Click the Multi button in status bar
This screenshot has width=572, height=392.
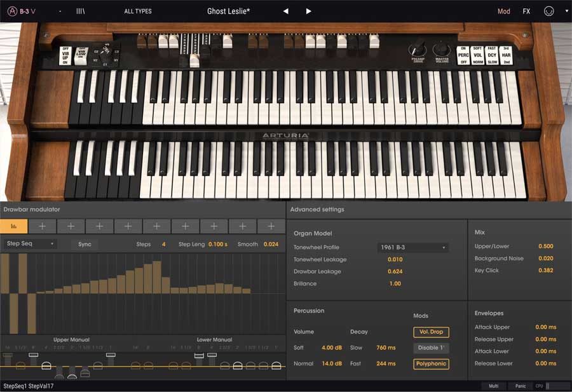[x=494, y=386]
